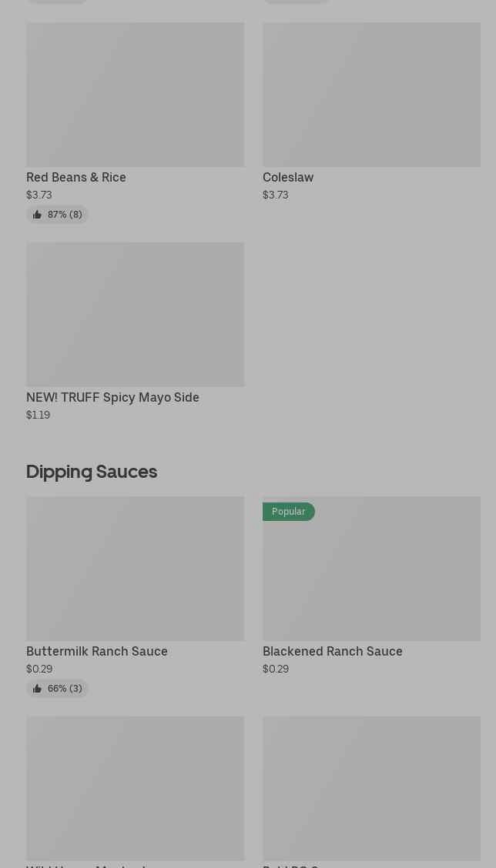Click Buttermilk Ranch Sauce name
The height and width of the screenshot is (868, 496).
tap(97, 651)
